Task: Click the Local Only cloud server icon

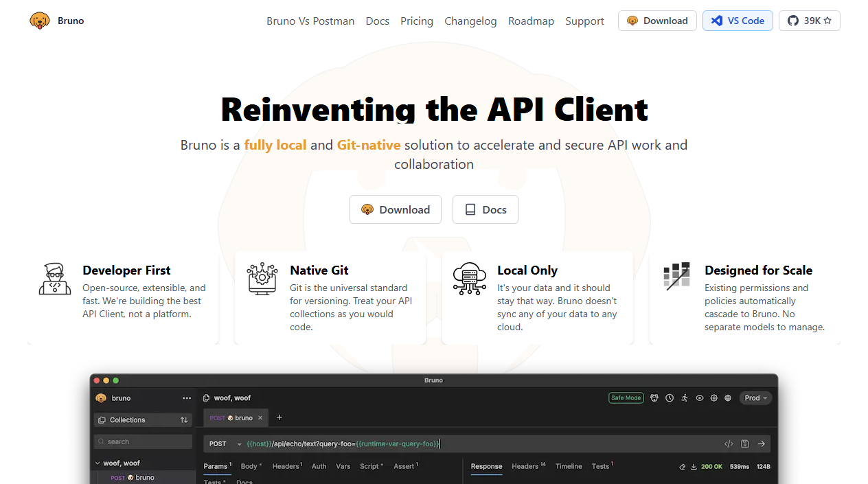Action: tap(470, 278)
